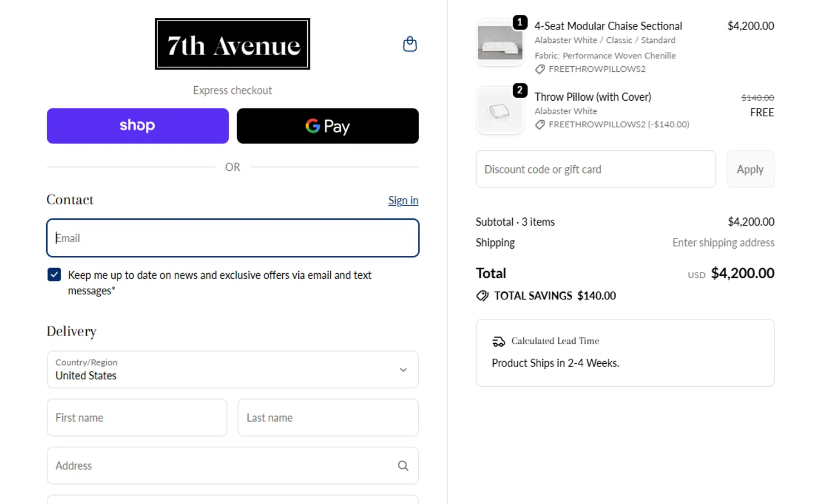Click the FREE price label

762,112
